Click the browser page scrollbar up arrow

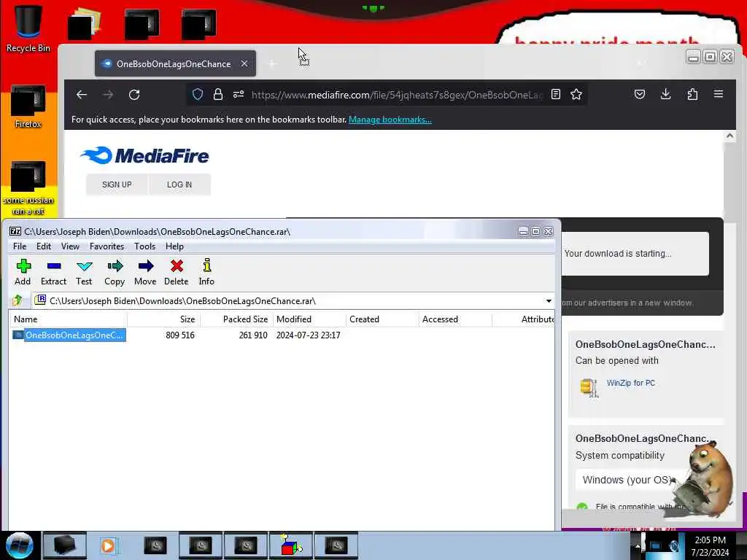coord(729,136)
